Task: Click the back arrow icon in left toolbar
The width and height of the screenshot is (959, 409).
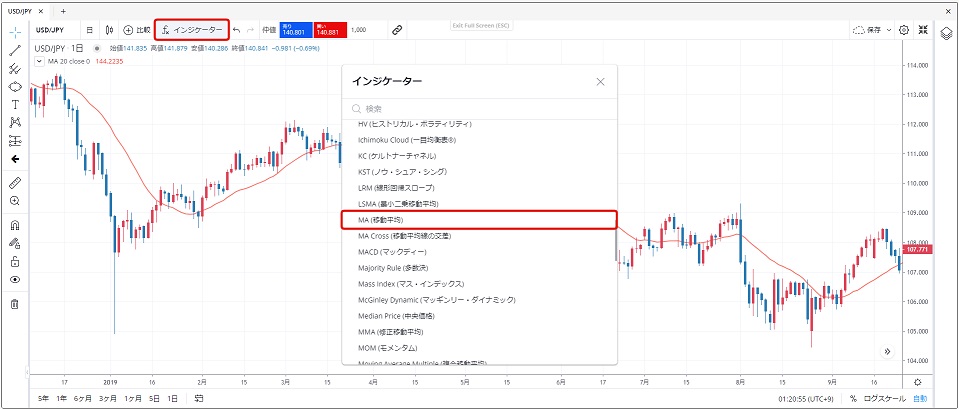Action: [15, 159]
